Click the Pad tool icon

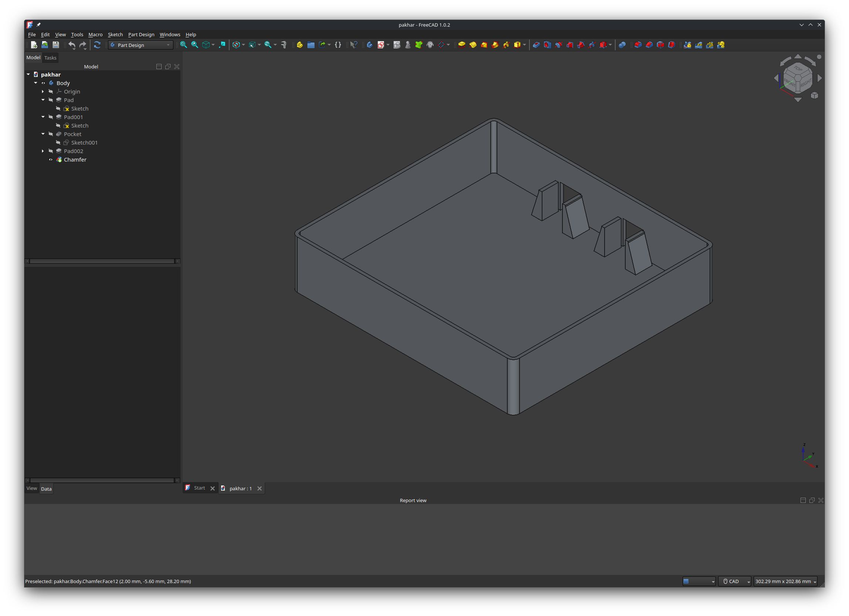461,45
